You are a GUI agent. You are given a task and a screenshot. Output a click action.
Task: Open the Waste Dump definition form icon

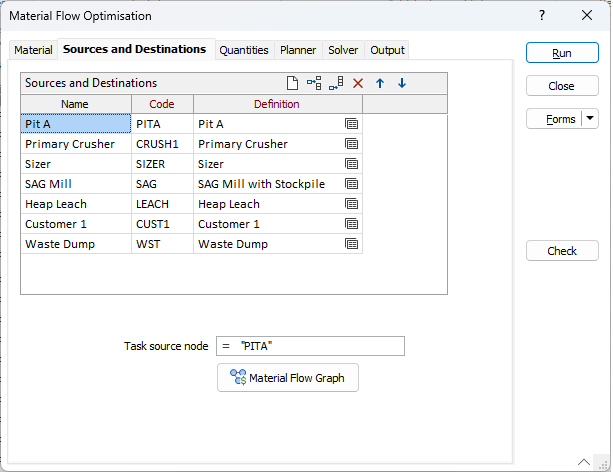point(351,244)
